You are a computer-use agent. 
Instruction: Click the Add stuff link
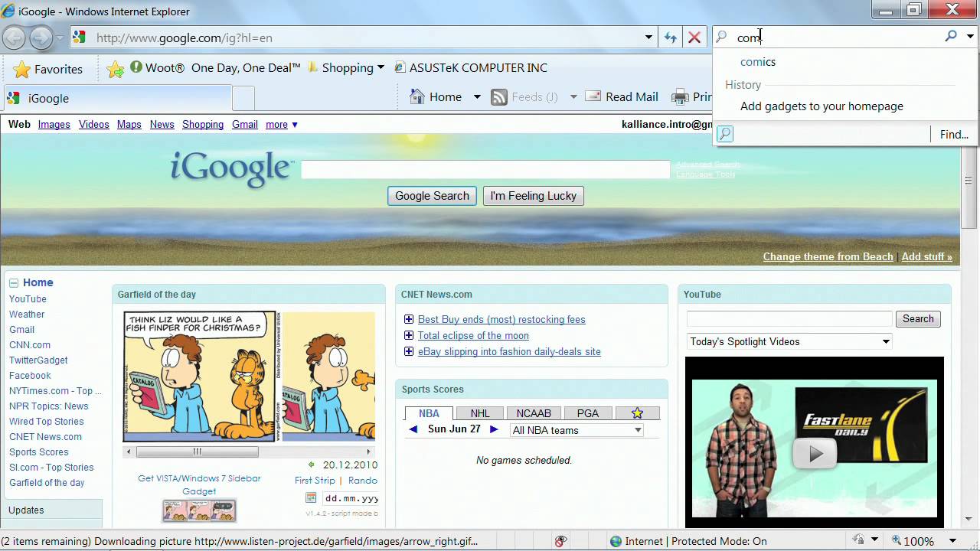[927, 256]
